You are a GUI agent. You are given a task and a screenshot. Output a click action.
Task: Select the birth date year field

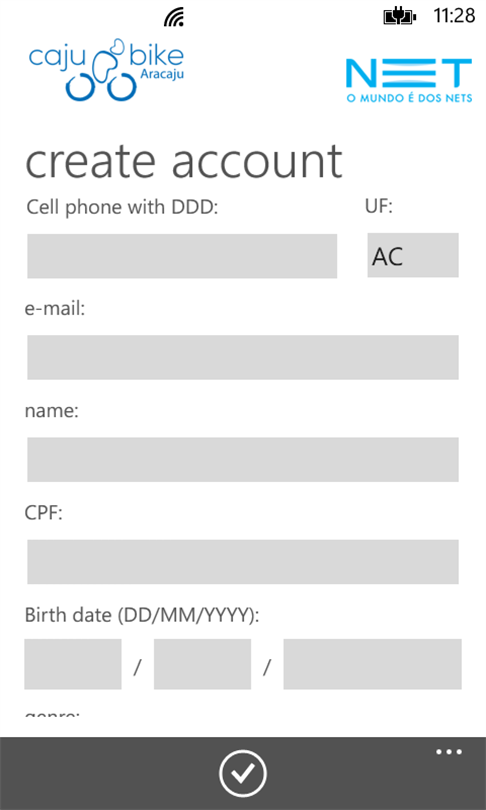coord(372,664)
